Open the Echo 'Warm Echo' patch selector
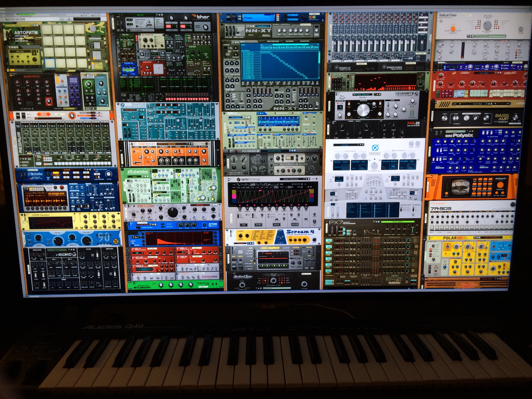The width and height of the screenshot is (532, 399). [171, 144]
